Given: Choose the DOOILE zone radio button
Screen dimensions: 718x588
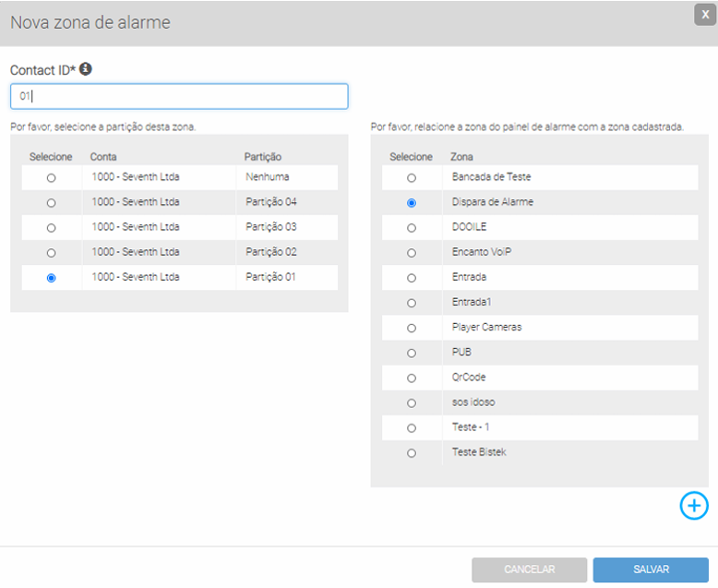Looking at the screenshot, I should click(x=412, y=227).
